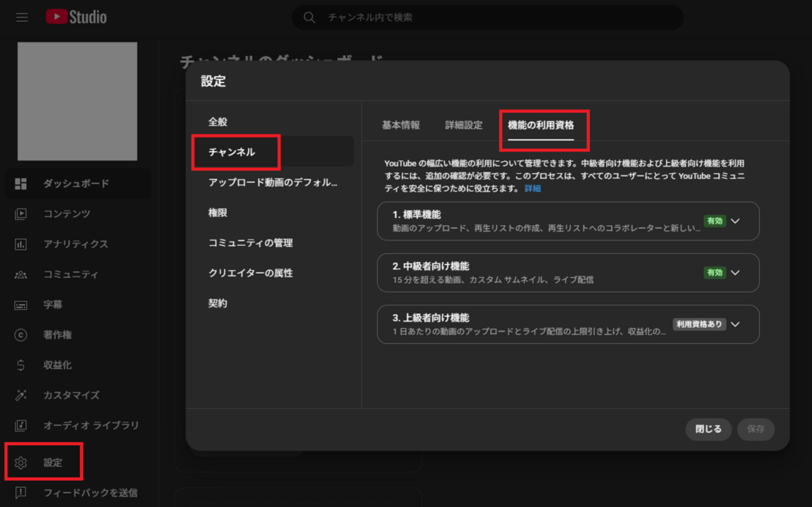
Task: Open 収益化 dollar icon
Action: point(21,365)
